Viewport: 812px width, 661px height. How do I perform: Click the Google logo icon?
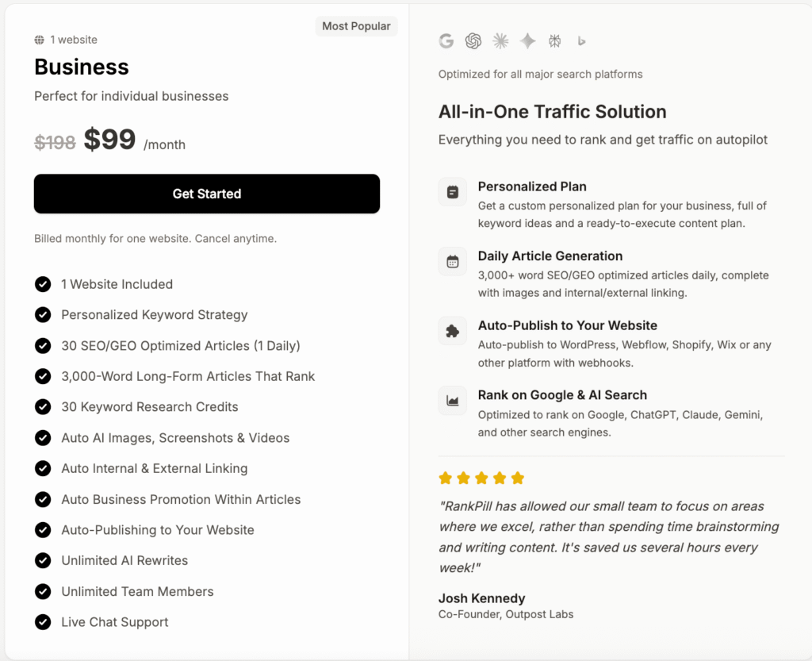pos(446,41)
